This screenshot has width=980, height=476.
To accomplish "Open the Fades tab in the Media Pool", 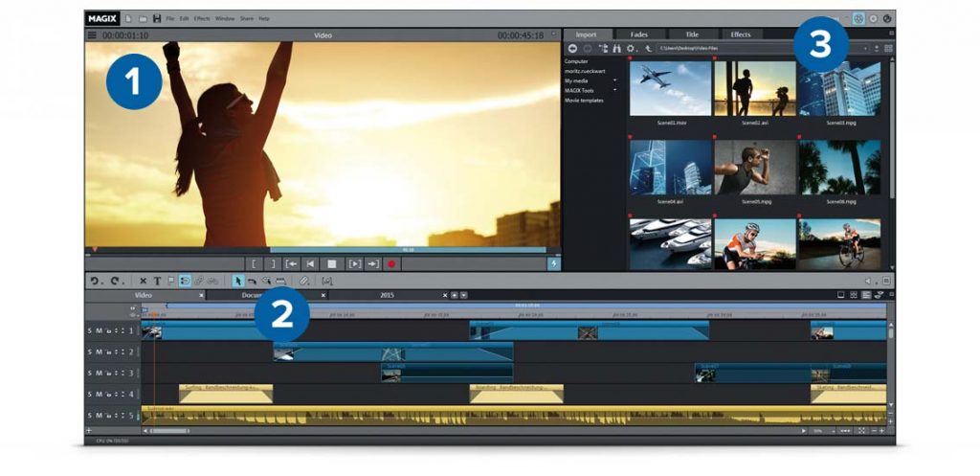I will 639,35.
